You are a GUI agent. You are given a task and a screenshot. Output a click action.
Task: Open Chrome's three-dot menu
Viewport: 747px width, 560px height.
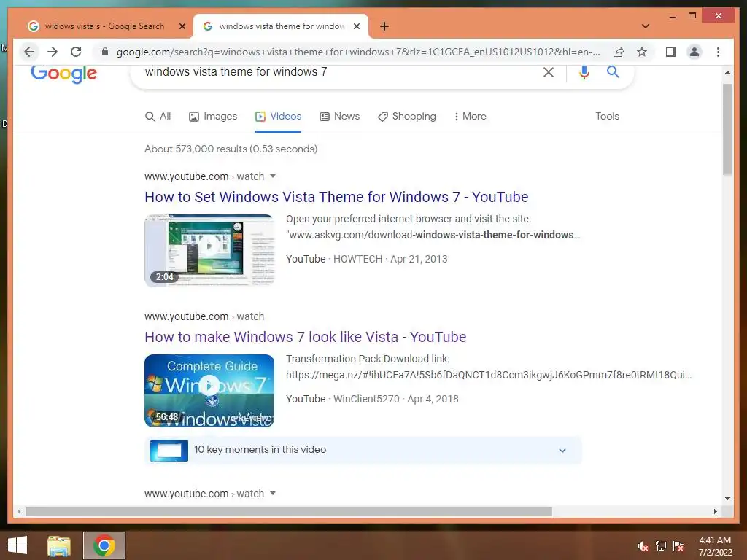[x=718, y=52]
